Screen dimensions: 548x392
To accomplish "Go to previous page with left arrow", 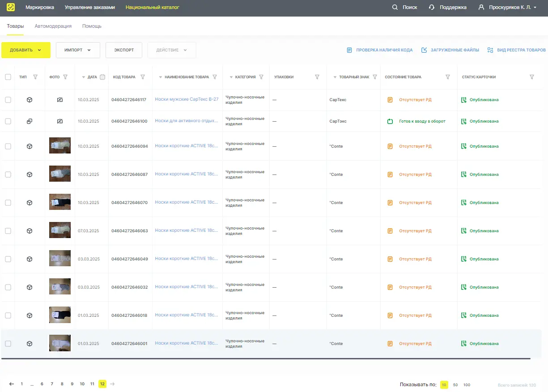I will [x=12, y=384].
